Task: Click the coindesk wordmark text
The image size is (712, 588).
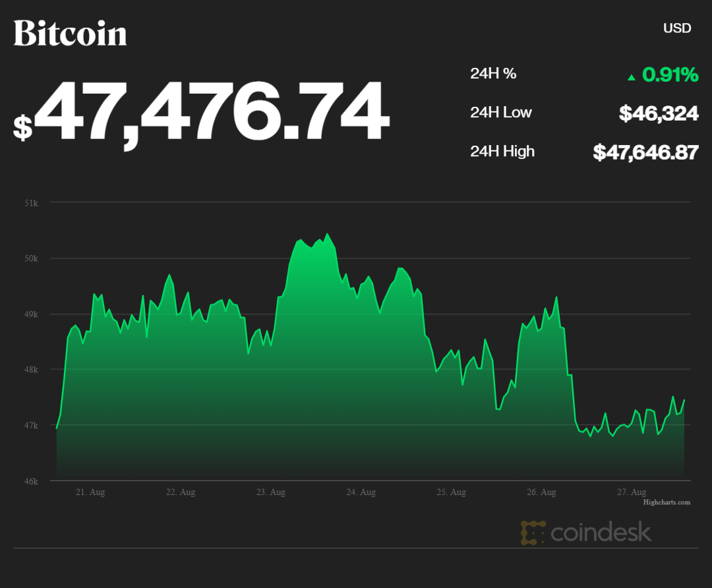Action: 601,532
